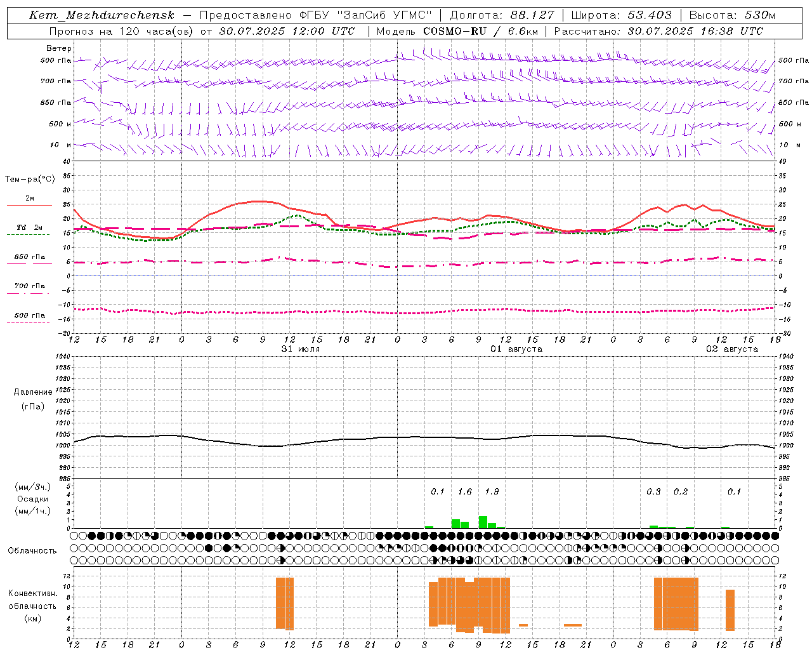
Task: Click the 'Ветер' wind panel label
Action: [x=59, y=48]
